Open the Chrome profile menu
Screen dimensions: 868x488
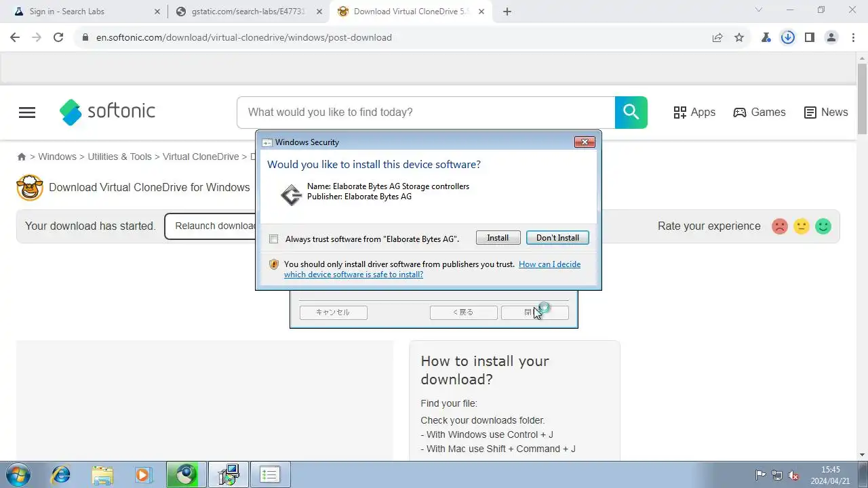831,37
